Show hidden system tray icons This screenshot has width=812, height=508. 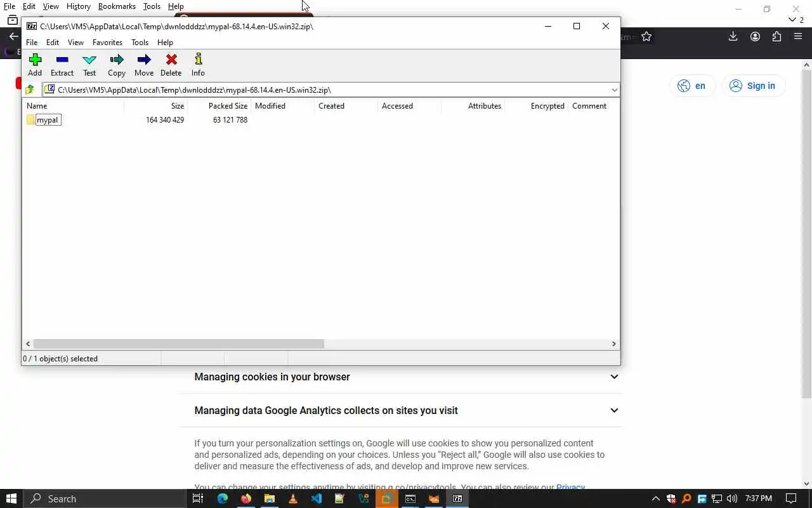point(656,498)
